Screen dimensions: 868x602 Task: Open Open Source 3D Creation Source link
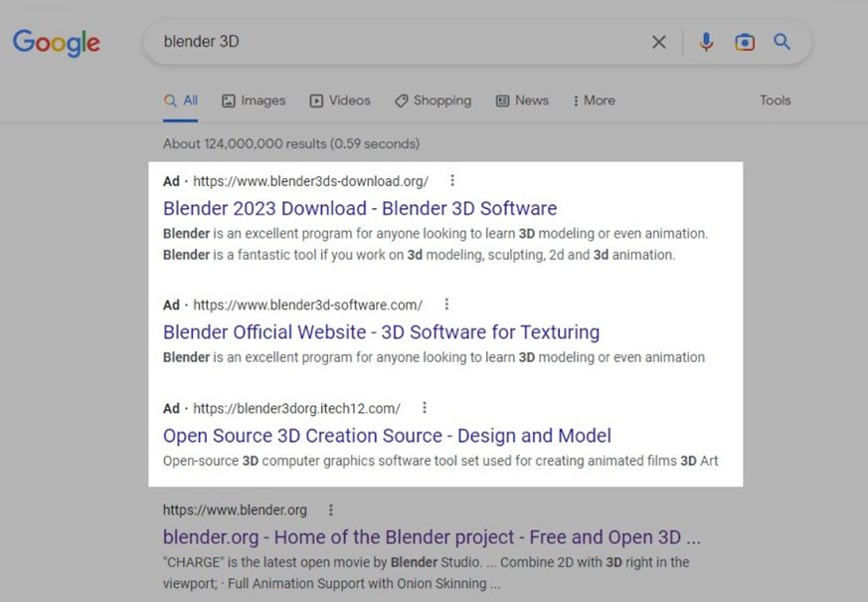pyautogui.click(x=387, y=435)
